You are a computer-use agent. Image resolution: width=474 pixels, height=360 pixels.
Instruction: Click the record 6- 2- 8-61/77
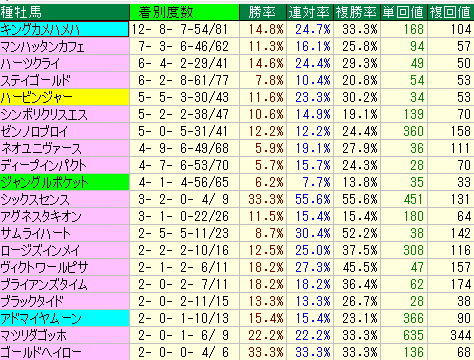[x=183, y=80]
